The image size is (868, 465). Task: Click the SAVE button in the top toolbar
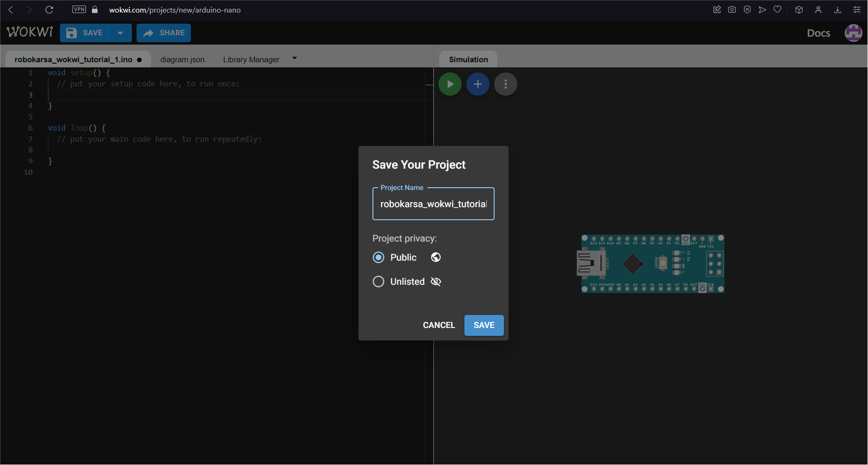pyautogui.click(x=84, y=33)
